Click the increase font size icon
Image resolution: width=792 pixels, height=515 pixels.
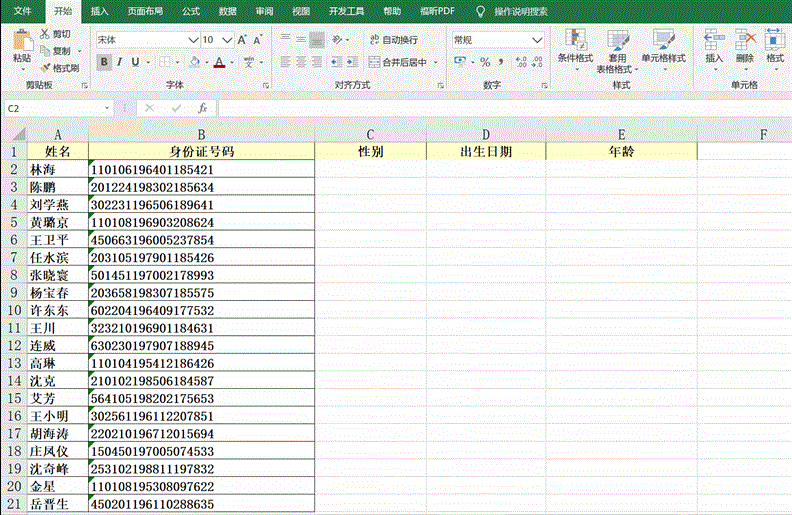tap(242, 40)
